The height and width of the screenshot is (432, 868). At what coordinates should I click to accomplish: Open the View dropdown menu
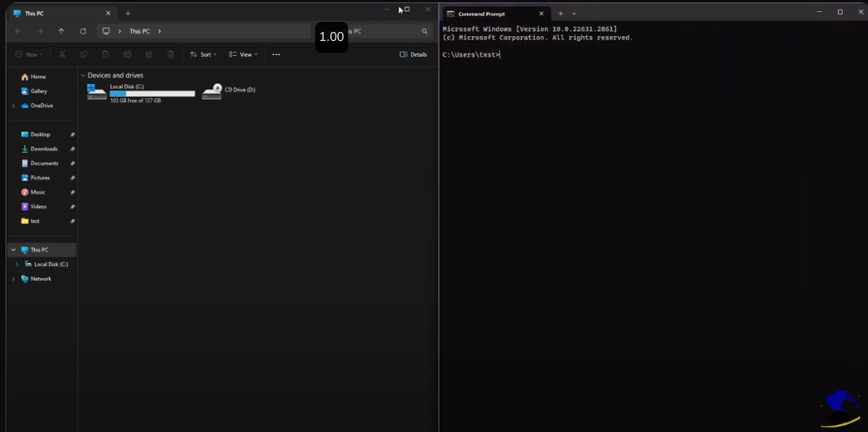(243, 55)
